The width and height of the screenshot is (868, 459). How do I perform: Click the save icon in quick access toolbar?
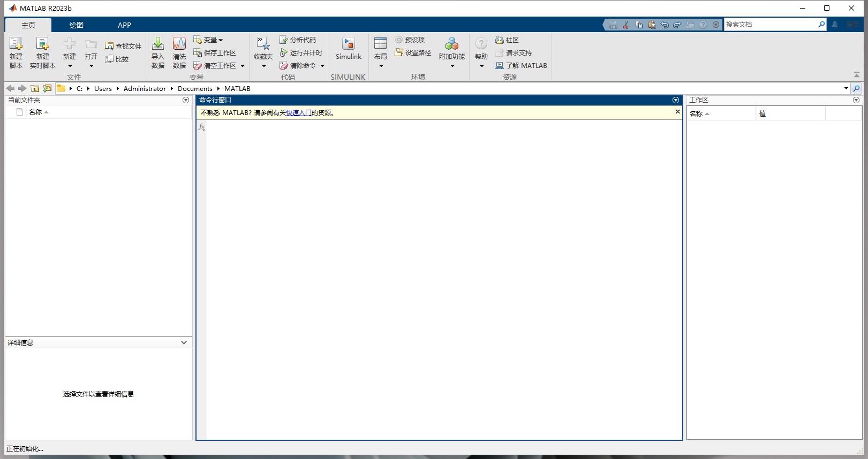pyautogui.click(x=613, y=25)
